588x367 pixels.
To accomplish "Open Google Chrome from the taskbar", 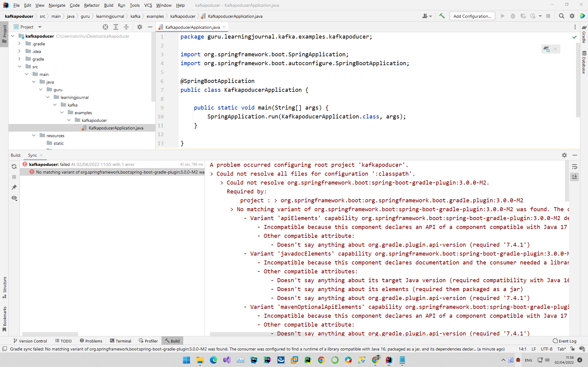I will tap(321, 360).
